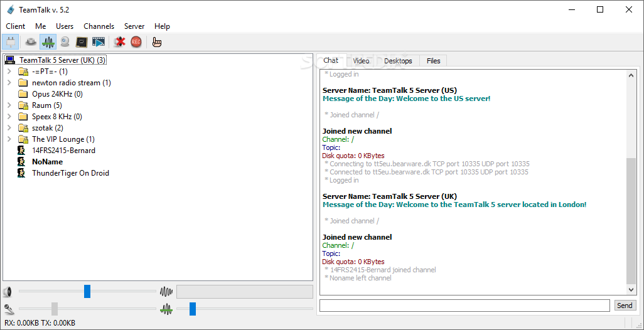Click the newton radio stream folder icon

(x=23, y=83)
